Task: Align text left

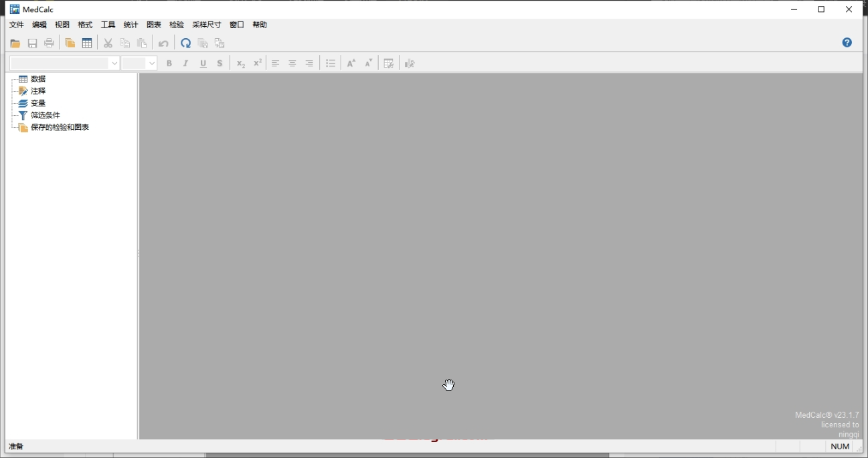Action: 275,64
